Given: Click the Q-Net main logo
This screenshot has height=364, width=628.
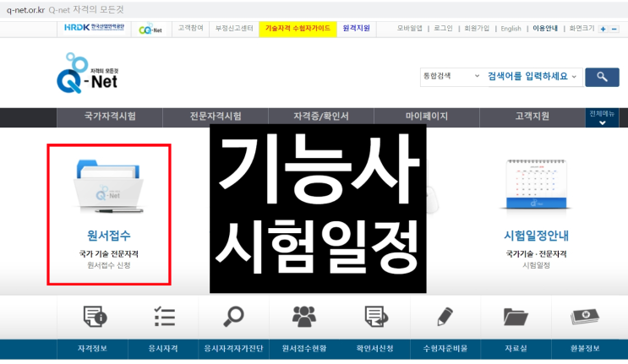Looking at the screenshot, I should point(88,73).
